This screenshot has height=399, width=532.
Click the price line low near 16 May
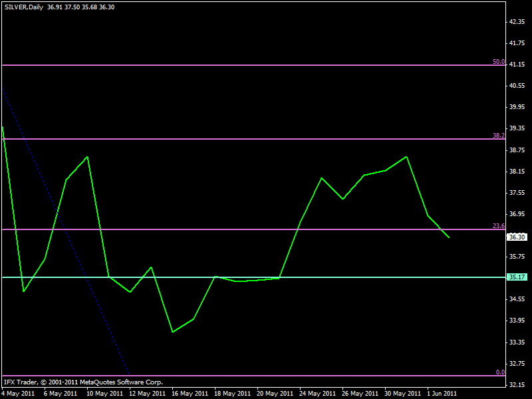(x=172, y=332)
